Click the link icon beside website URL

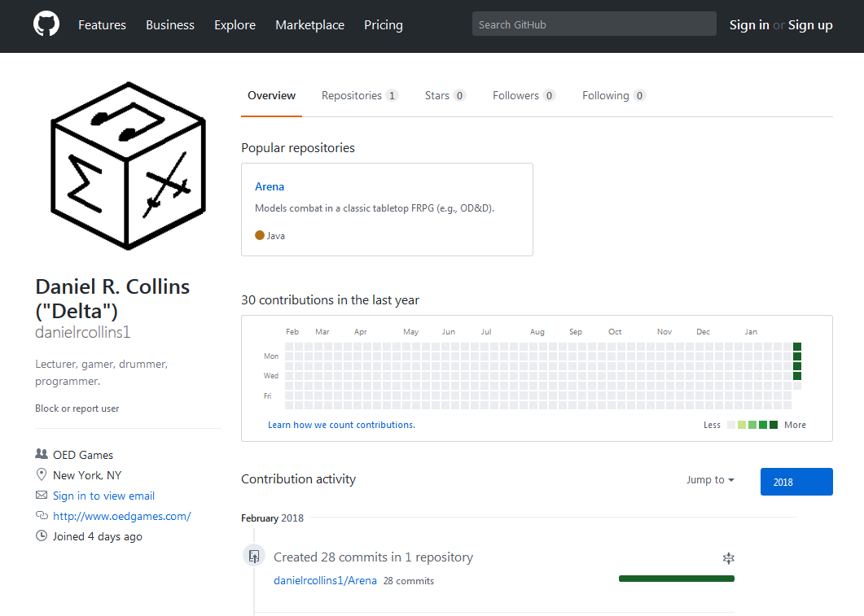(42, 516)
